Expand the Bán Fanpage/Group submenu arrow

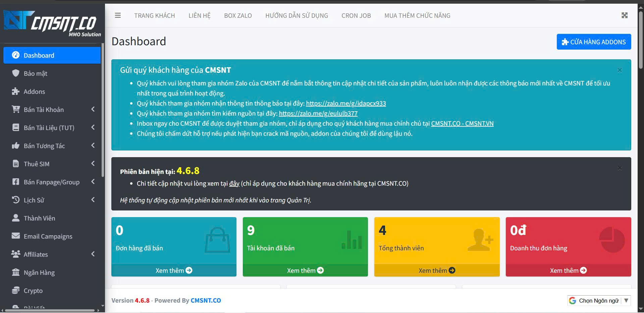pyautogui.click(x=93, y=182)
